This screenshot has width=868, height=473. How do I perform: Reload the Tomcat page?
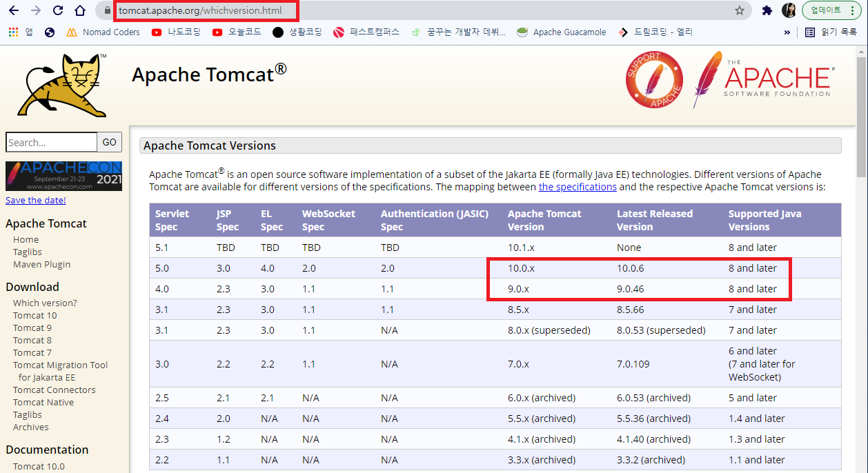58,10
